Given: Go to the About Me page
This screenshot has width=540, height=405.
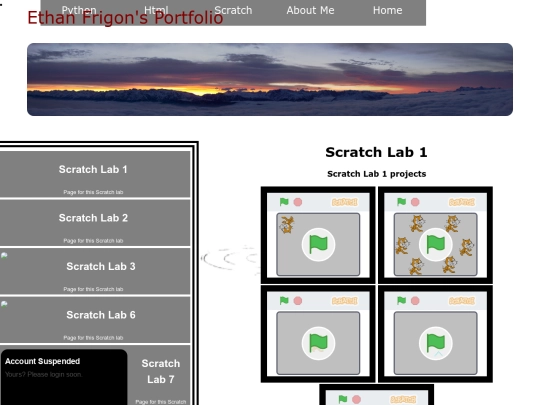Looking at the screenshot, I should click(x=310, y=10).
